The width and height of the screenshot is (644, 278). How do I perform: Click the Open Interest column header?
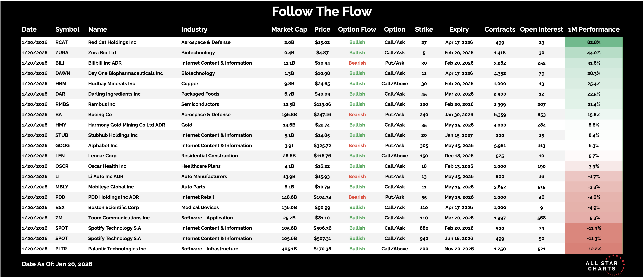pos(541,29)
